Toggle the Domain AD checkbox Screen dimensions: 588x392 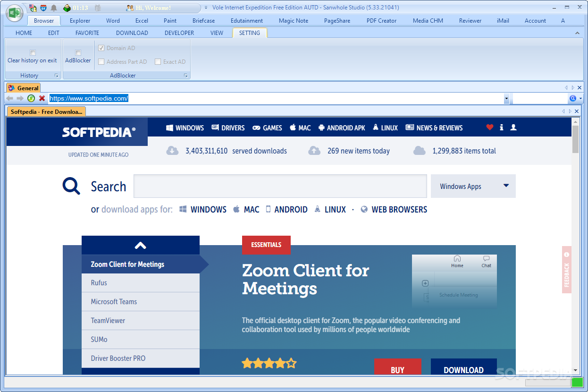coord(101,48)
